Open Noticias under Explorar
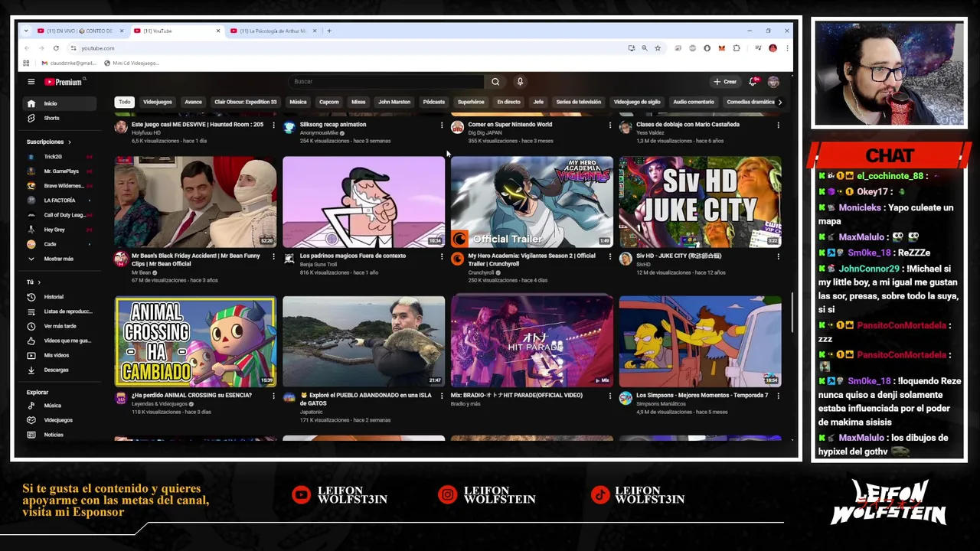 (60, 435)
